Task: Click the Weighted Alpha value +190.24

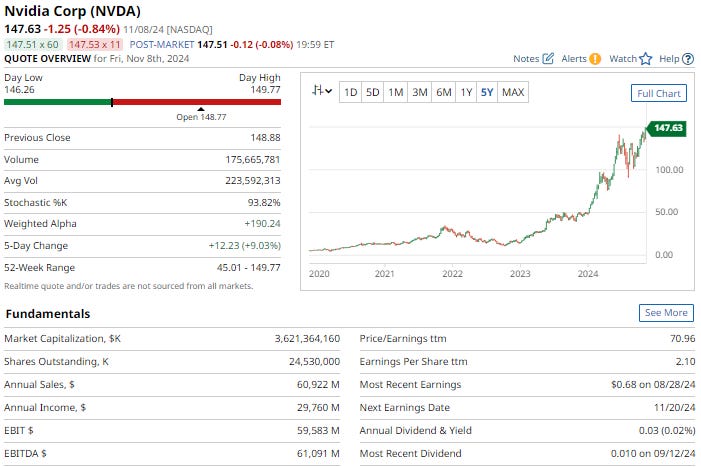Action: pyautogui.click(x=262, y=223)
